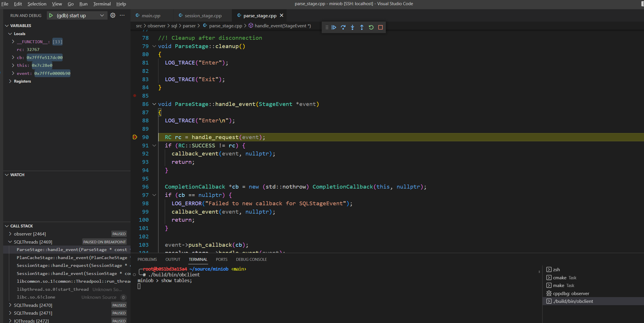Click the step into debug icon

[352, 27]
